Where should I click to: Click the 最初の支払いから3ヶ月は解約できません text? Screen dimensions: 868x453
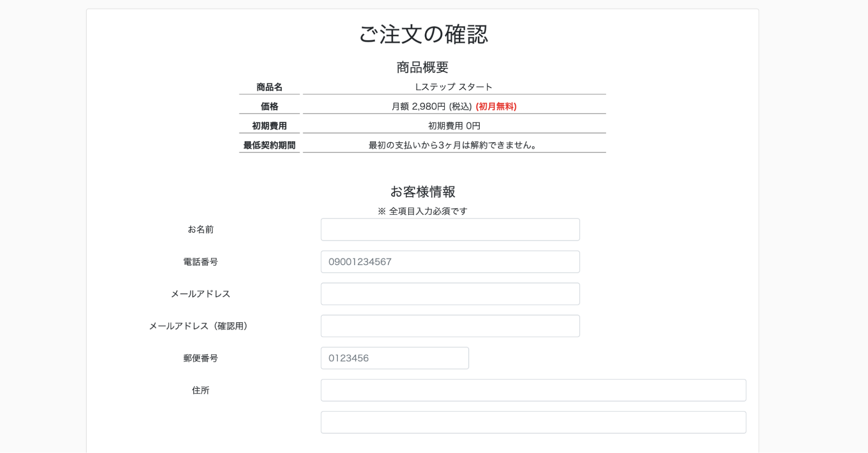pyautogui.click(x=454, y=145)
